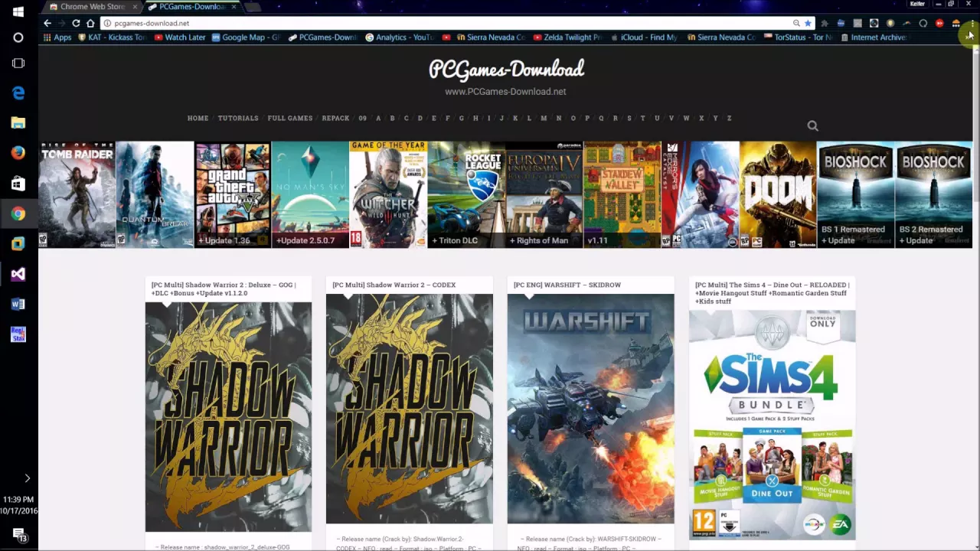Open the Analytics - YouTube bookmark
The width and height of the screenshot is (980, 551).
pyautogui.click(x=400, y=37)
